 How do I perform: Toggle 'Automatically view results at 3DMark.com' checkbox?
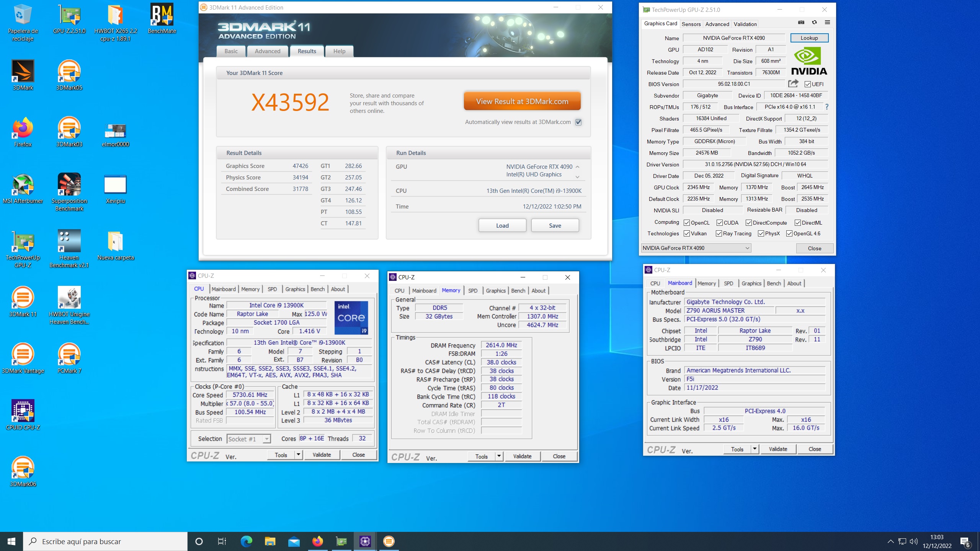click(578, 122)
